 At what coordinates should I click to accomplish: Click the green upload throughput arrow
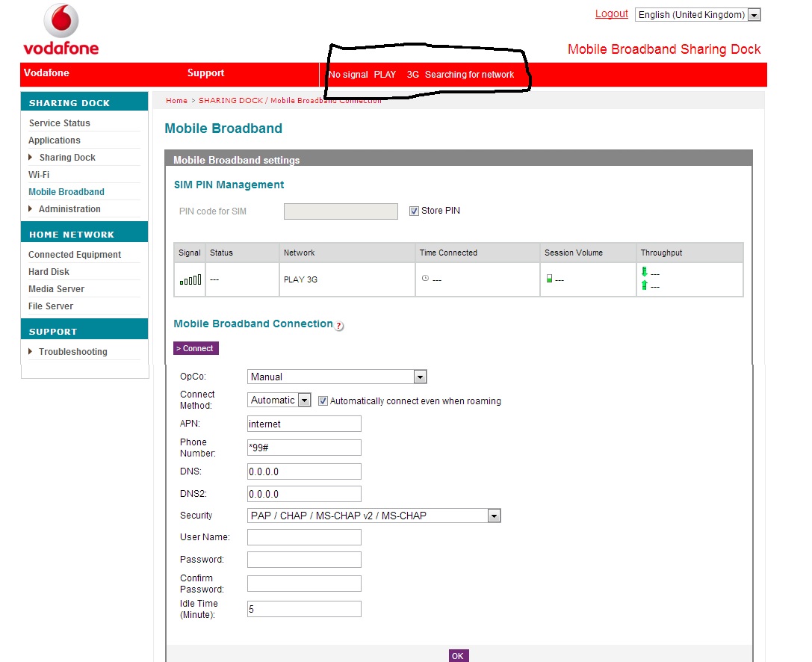click(644, 285)
